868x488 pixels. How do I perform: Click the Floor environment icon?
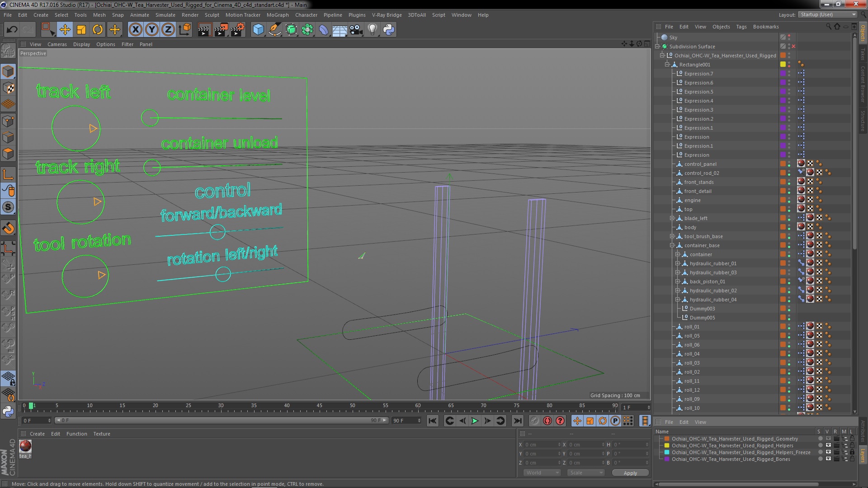(x=340, y=30)
